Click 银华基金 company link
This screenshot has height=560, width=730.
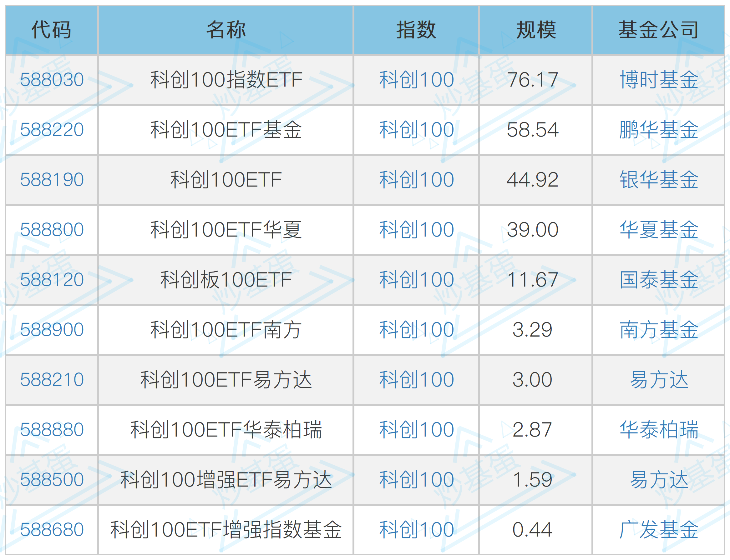point(659,180)
